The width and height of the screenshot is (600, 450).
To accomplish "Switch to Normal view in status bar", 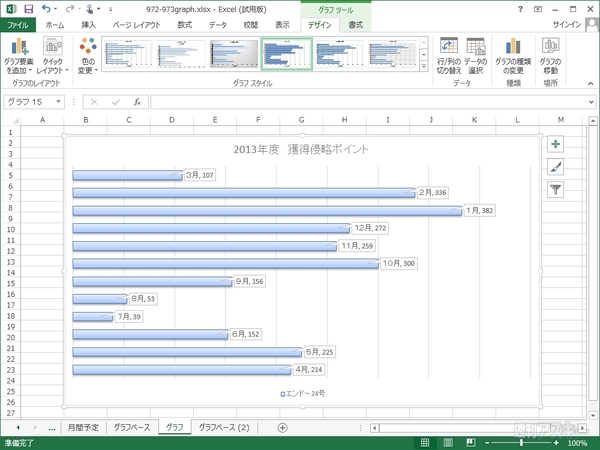I will 425,443.
